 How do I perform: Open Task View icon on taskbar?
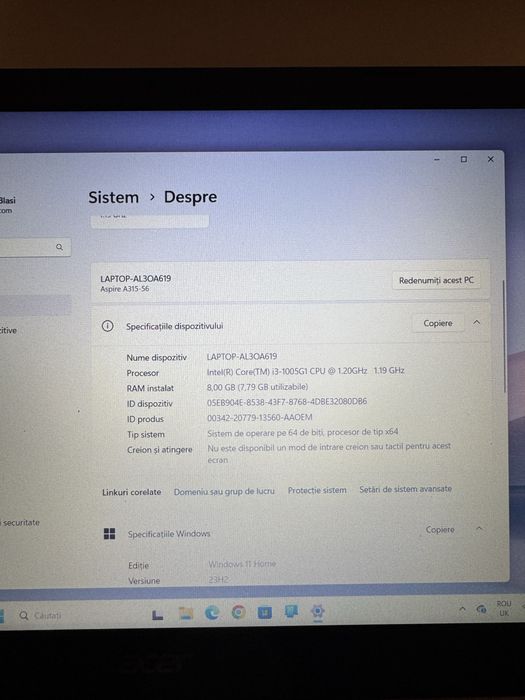pyautogui.click(x=157, y=615)
